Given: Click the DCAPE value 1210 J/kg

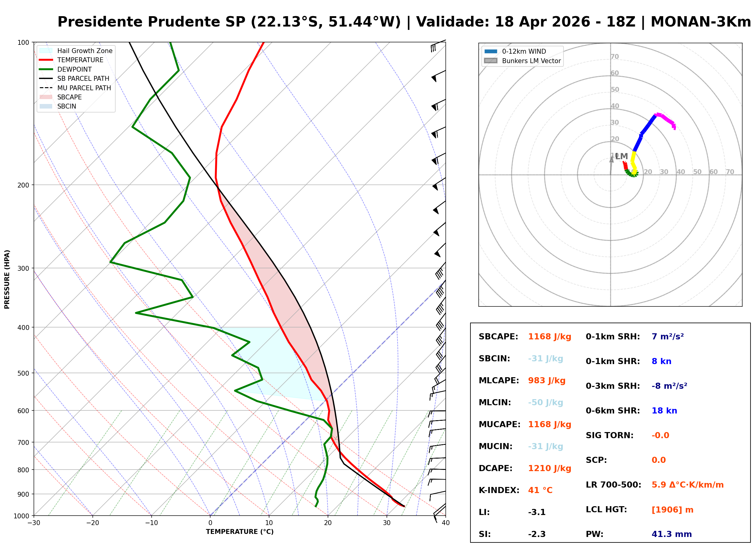Looking at the screenshot, I should tap(549, 468).
